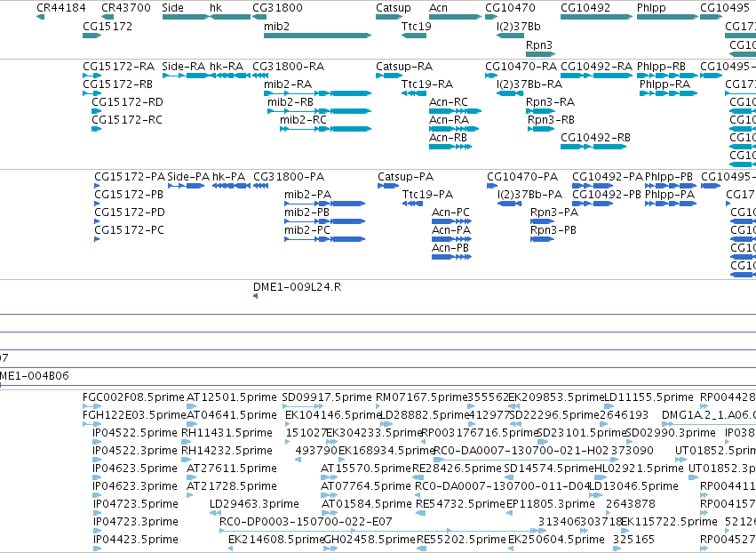Click the CG15172-PA protein label

tap(130, 177)
